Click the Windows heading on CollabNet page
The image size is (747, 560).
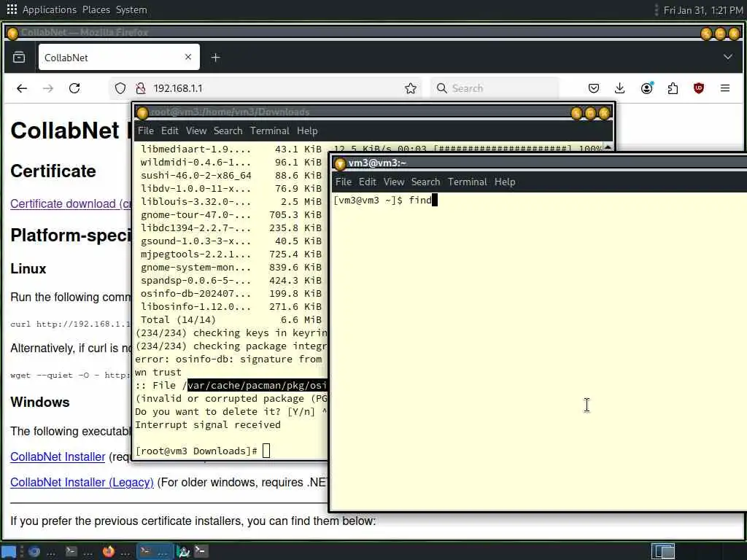[40, 402]
